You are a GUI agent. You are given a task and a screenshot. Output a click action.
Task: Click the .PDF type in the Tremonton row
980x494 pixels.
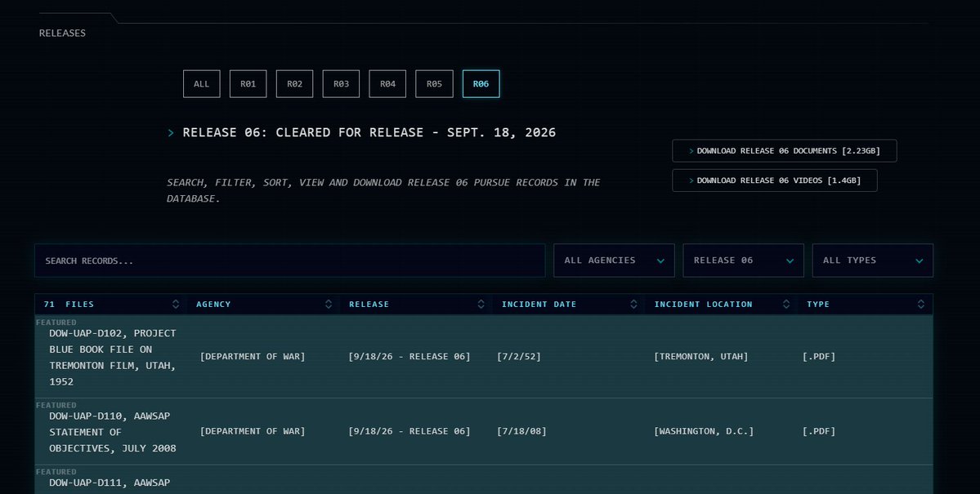point(819,357)
